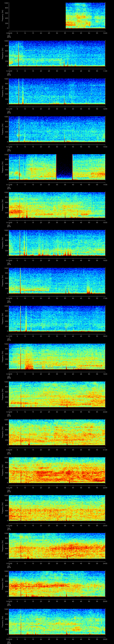Viewport: 114px width, 644px height.
Task: Click the spectrogram panel starting at 9:12:00
Action: point(57,129)
